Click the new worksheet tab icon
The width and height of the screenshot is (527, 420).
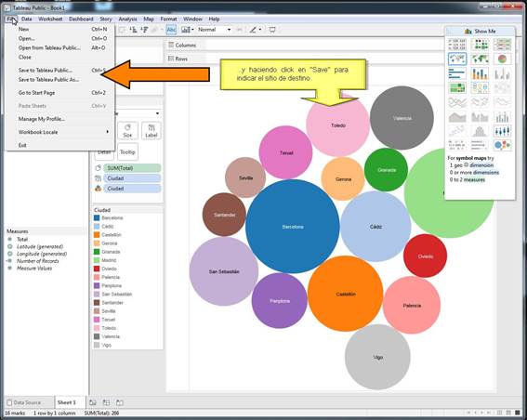(x=93, y=402)
